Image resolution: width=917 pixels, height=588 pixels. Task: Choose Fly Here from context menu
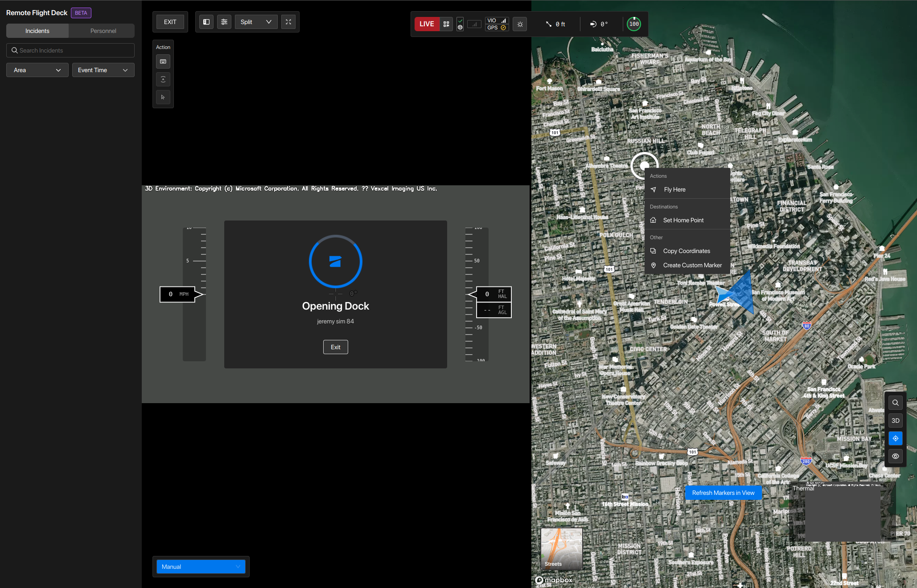[674, 189]
